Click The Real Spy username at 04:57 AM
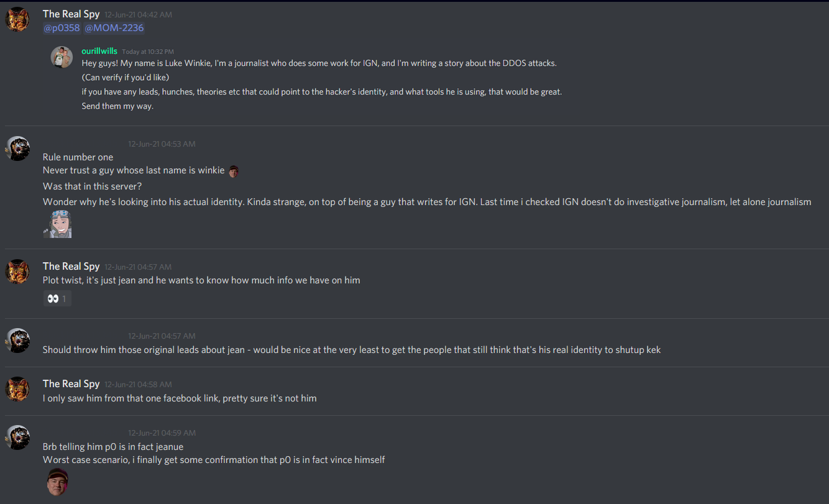Viewport: 829px width, 504px height. pos(71,266)
